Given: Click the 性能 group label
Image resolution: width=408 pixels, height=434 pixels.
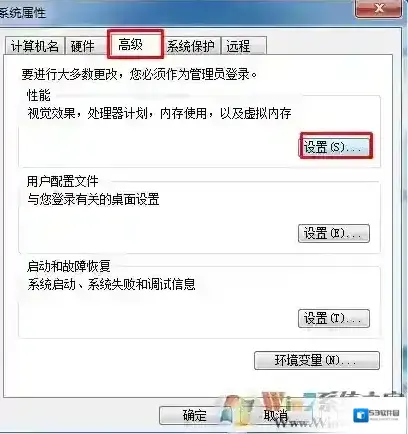Looking at the screenshot, I should click(x=39, y=96).
